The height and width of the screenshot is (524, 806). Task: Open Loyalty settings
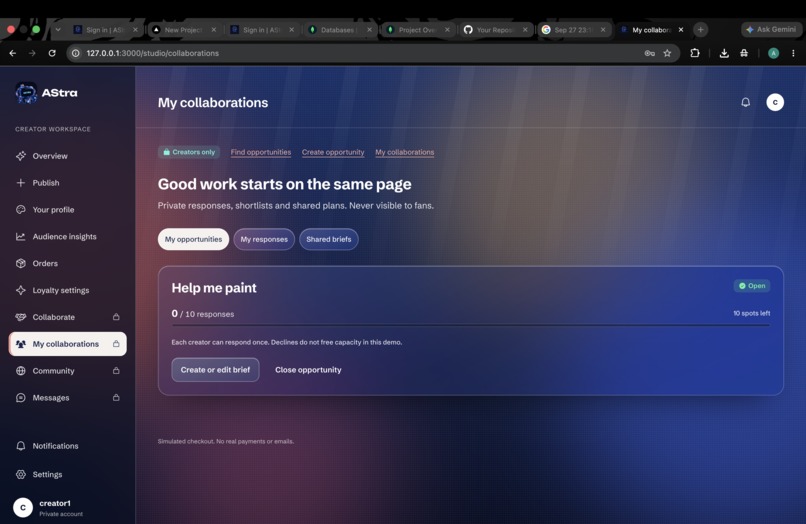point(67,290)
